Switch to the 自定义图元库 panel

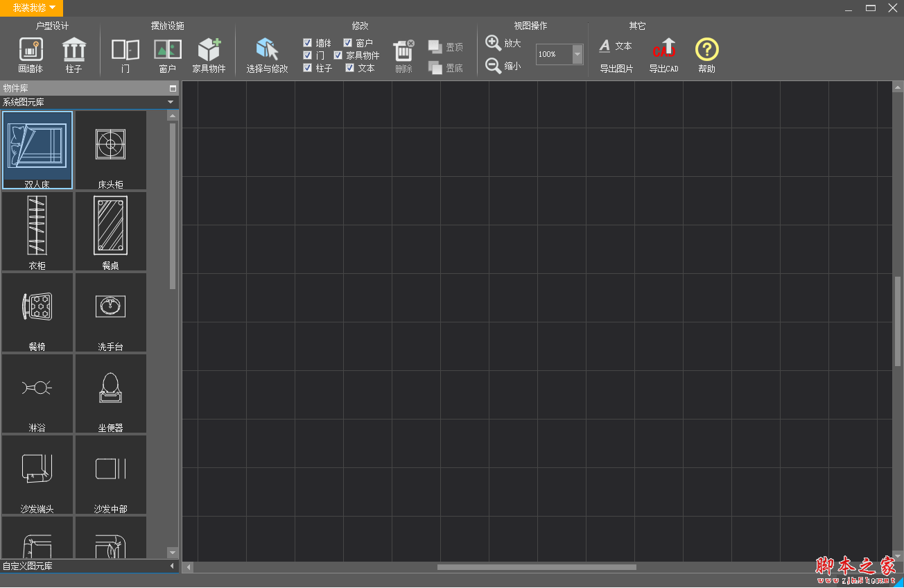pyautogui.click(x=83, y=565)
